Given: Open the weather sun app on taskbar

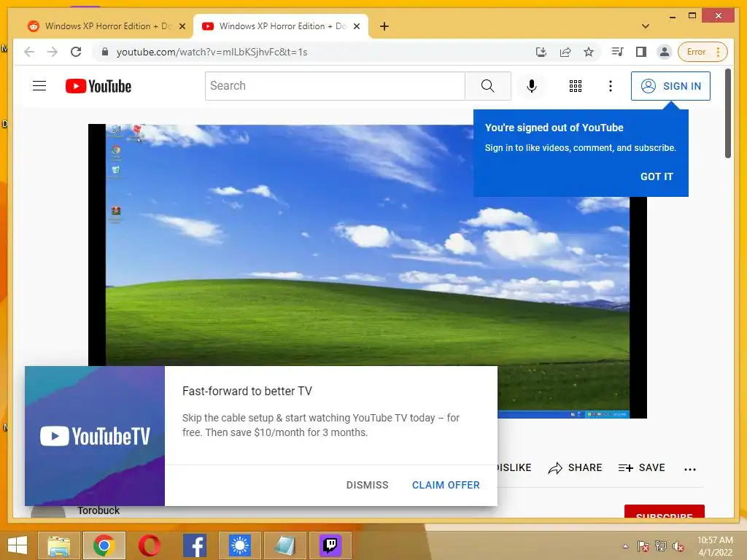Looking at the screenshot, I should pos(239,545).
